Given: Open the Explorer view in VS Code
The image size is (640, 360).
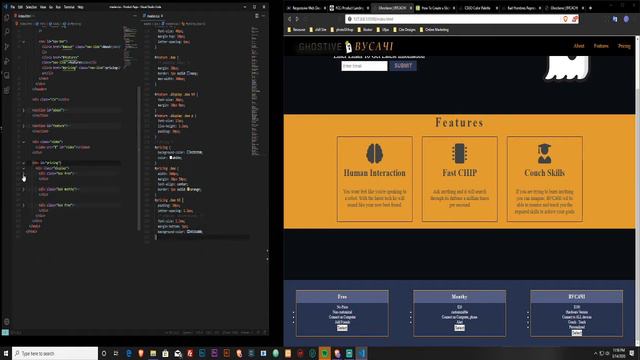Looking at the screenshot, I should click(x=7, y=18).
